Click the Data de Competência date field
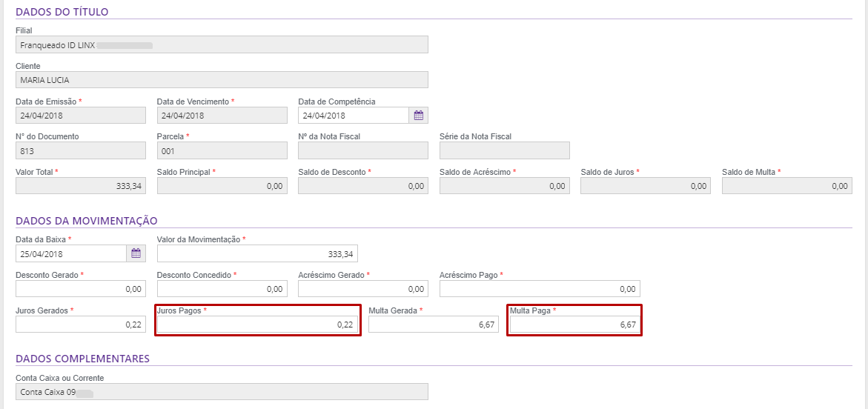 click(354, 116)
